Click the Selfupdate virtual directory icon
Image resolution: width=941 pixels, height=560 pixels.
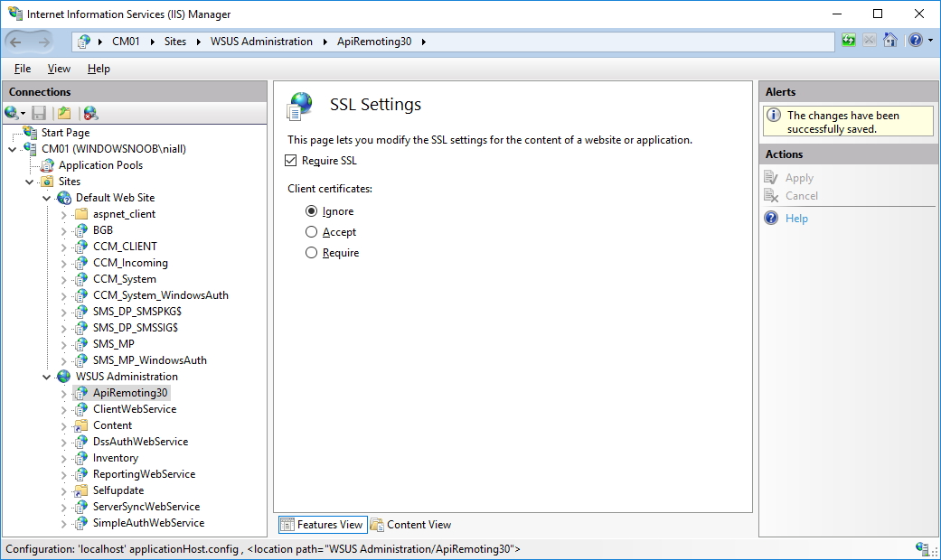pyautogui.click(x=81, y=490)
